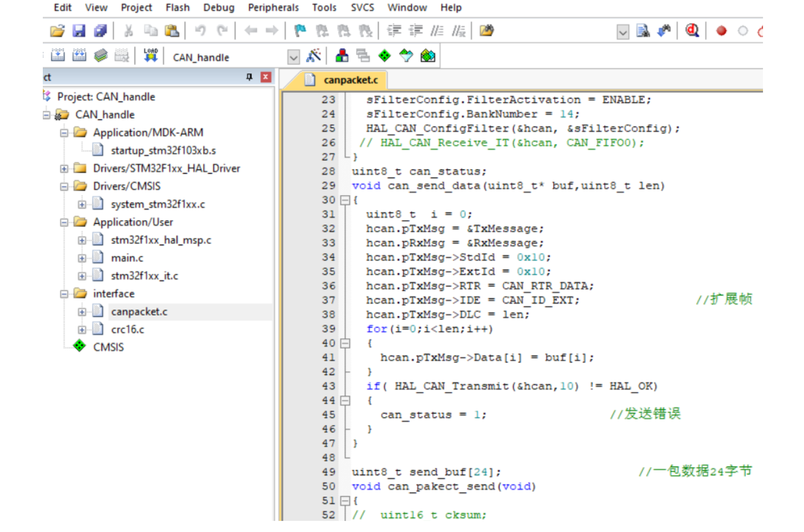Screen dimensions: 804x532
Task: Open Options for Target with the wand icon
Action: point(314,56)
